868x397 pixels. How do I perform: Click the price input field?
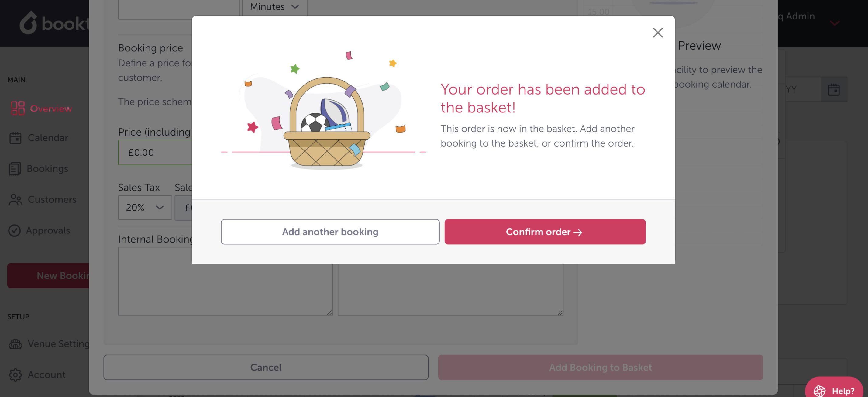coord(155,153)
